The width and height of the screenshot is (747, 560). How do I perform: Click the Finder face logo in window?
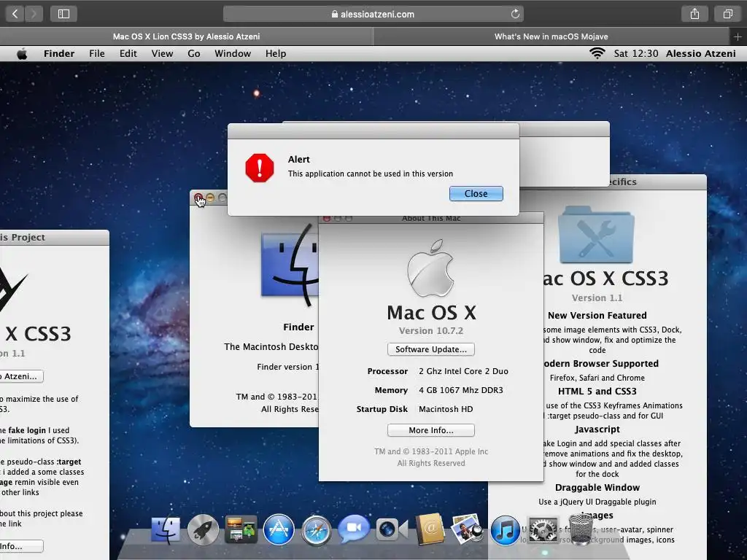[290, 265]
